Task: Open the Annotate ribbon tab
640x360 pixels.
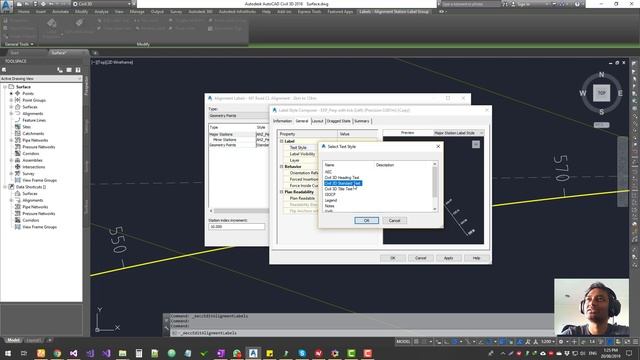Action: click(60, 11)
